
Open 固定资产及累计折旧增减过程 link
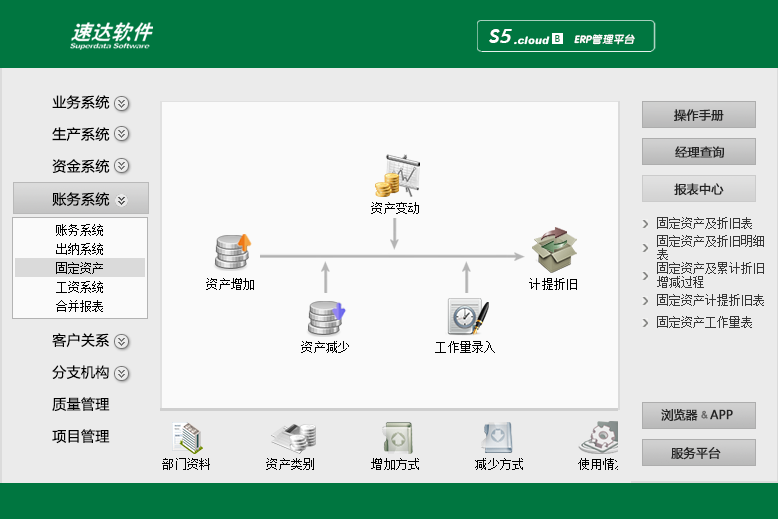coord(710,275)
